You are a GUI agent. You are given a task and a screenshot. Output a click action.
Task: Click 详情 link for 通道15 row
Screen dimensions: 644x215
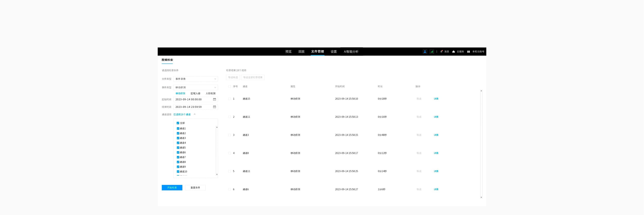tap(436, 99)
